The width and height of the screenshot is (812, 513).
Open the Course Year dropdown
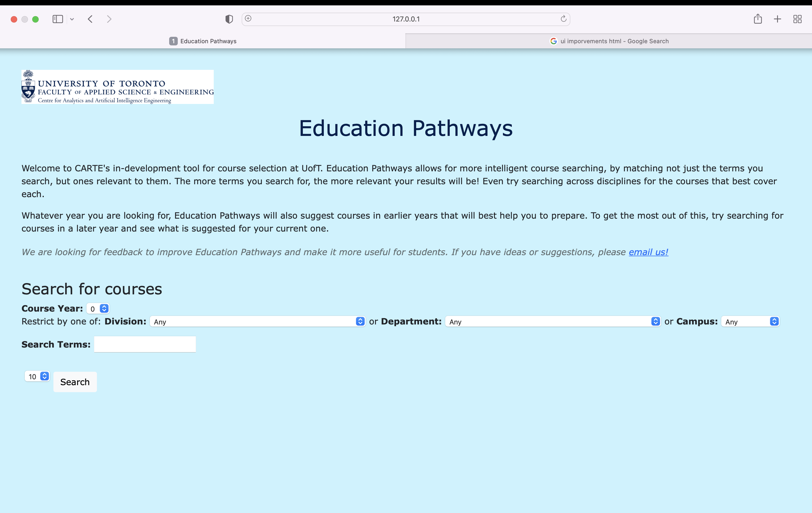98,309
